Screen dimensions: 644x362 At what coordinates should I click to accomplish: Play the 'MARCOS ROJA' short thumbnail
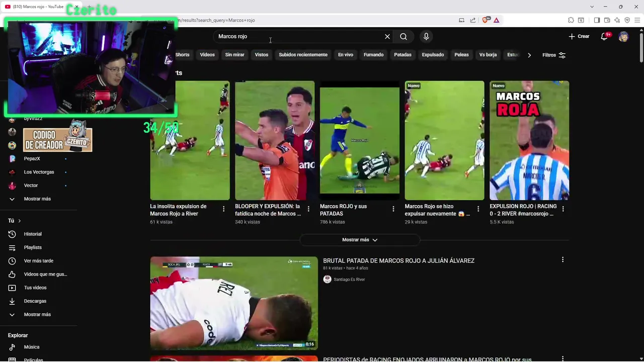coord(529,141)
